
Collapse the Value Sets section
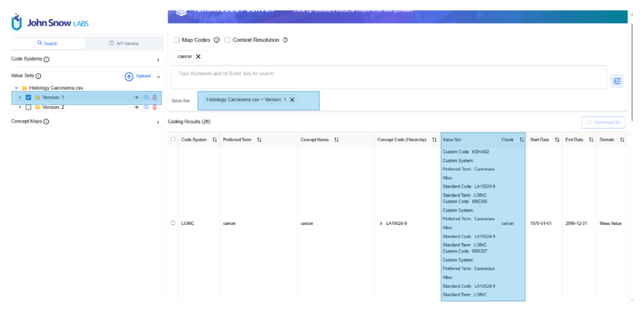pyautogui.click(x=158, y=76)
